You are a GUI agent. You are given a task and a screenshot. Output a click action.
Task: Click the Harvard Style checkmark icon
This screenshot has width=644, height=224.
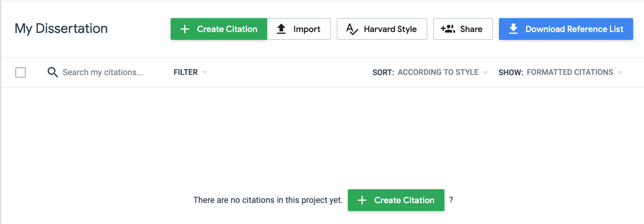coord(352,29)
